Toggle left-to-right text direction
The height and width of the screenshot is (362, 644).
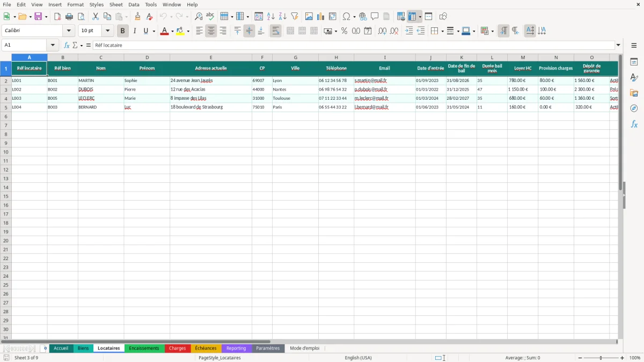click(x=503, y=31)
